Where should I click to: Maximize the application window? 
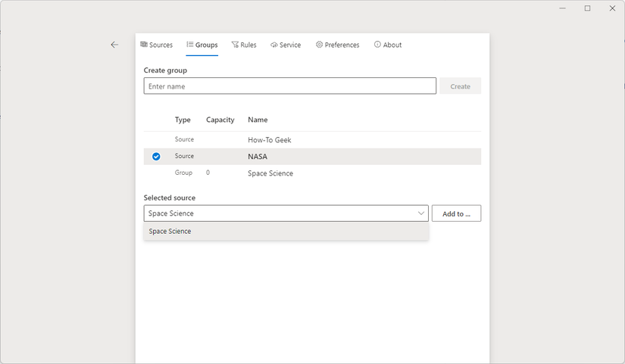587,8
